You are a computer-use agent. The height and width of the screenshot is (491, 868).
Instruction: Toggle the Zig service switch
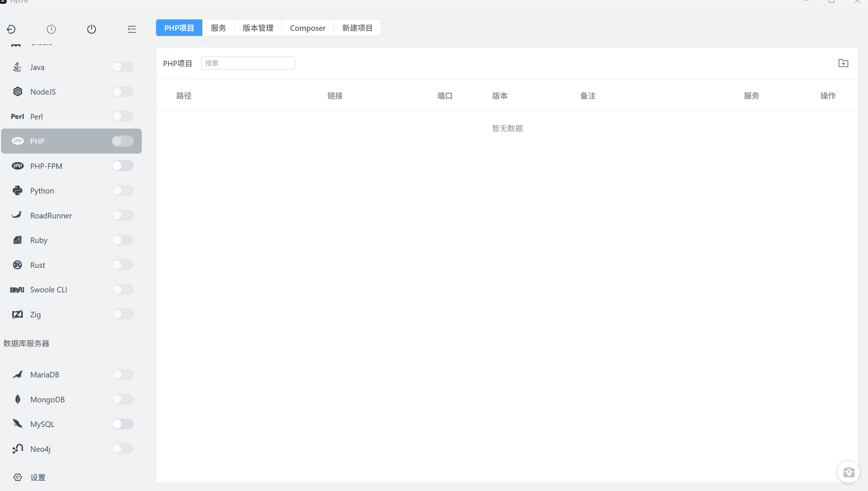click(123, 314)
